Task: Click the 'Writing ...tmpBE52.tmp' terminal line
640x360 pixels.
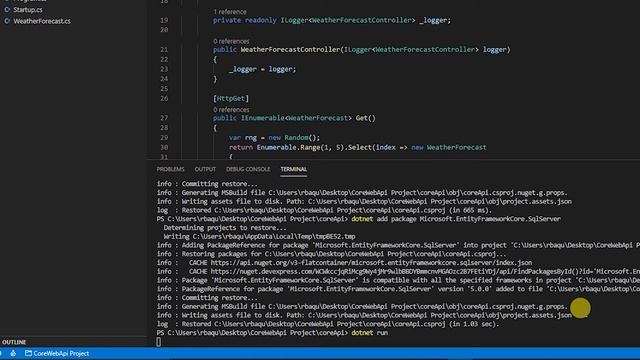Action: [x=259, y=236]
